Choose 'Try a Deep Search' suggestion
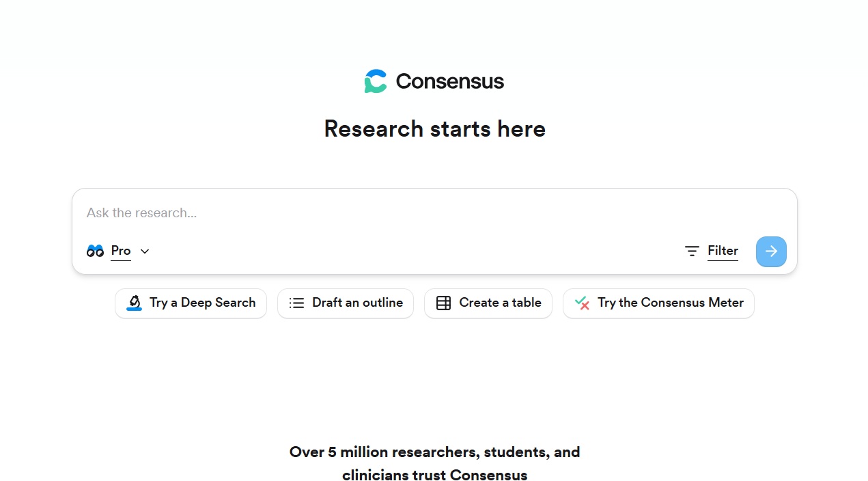The image size is (868, 481). point(202,303)
